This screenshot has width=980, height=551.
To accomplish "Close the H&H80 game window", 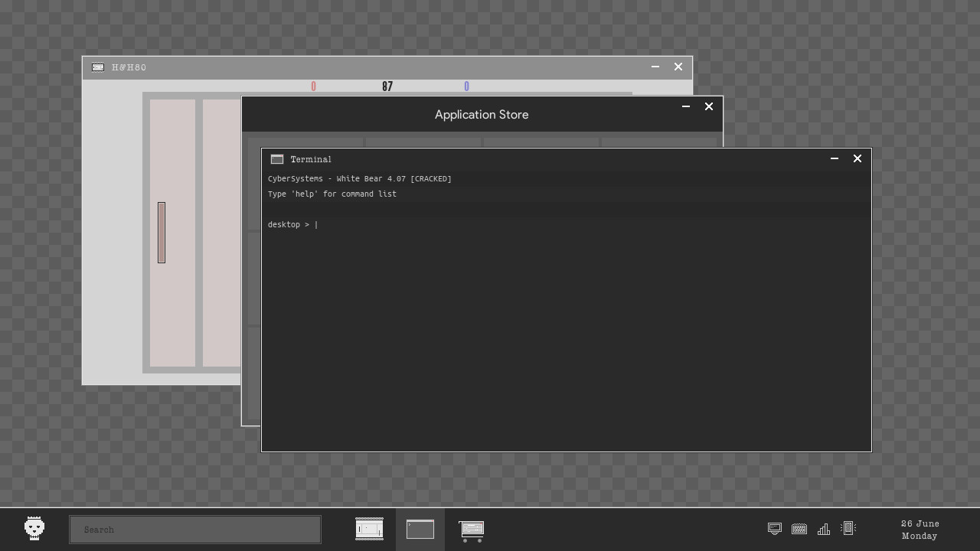I will (678, 67).
